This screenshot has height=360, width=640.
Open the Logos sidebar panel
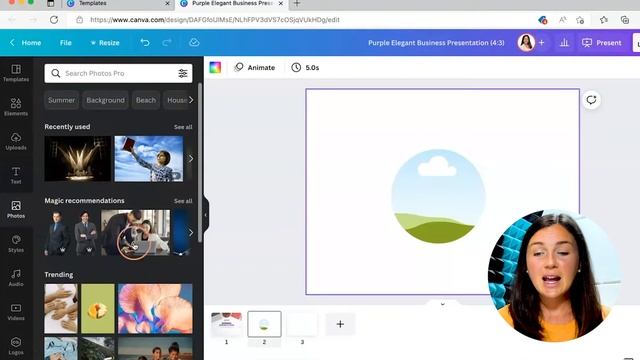tap(16, 346)
